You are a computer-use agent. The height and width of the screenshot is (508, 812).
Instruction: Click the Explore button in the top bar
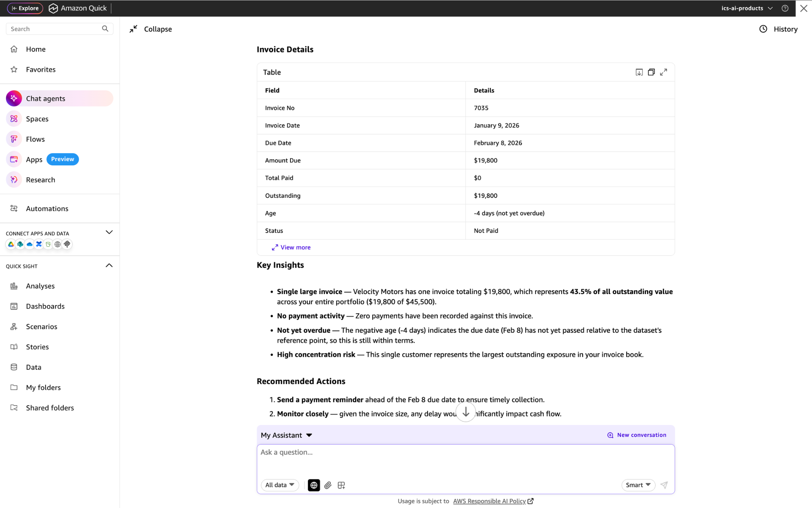25,8
